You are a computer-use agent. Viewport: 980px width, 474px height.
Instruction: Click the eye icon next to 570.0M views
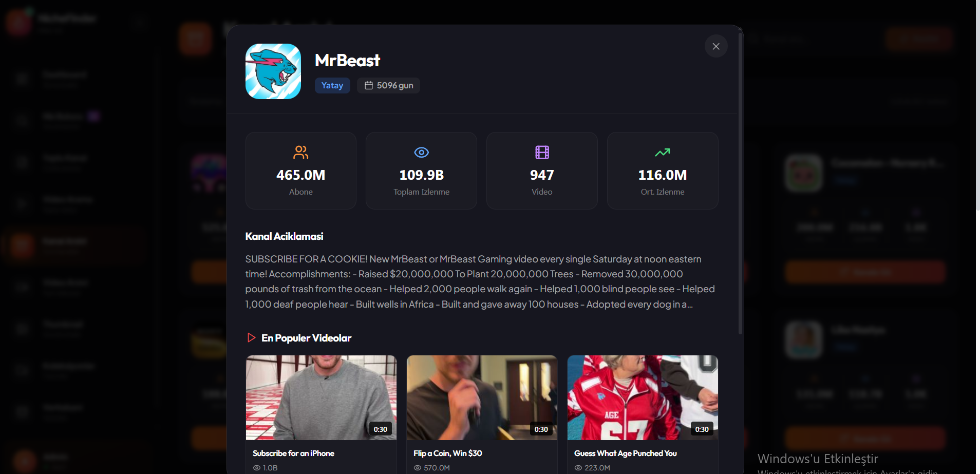[418, 468]
